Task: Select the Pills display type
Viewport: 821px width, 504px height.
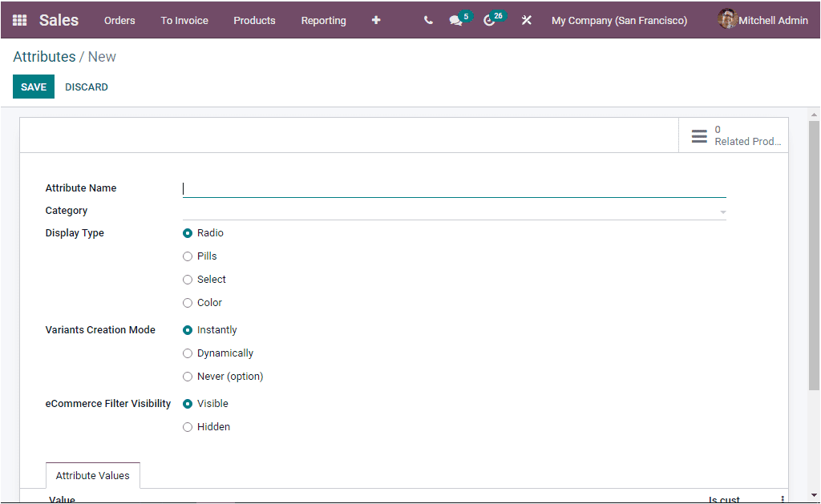Action: (186, 256)
